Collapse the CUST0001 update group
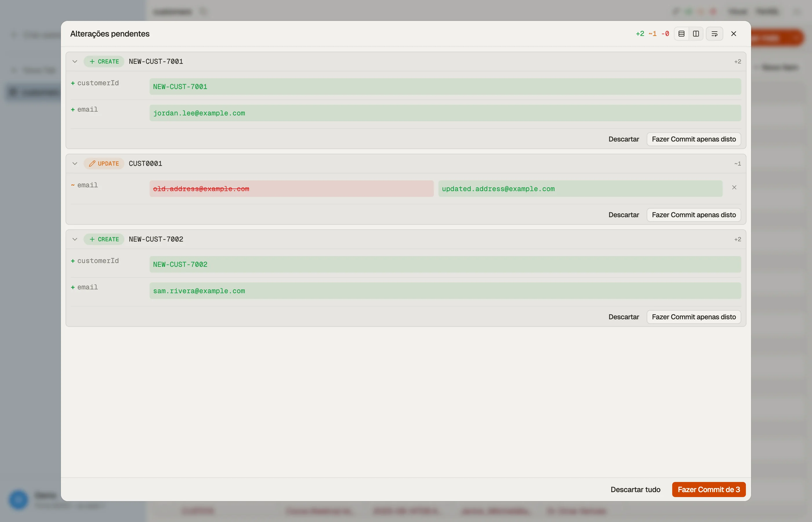The image size is (812, 522). [x=75, y=163]
